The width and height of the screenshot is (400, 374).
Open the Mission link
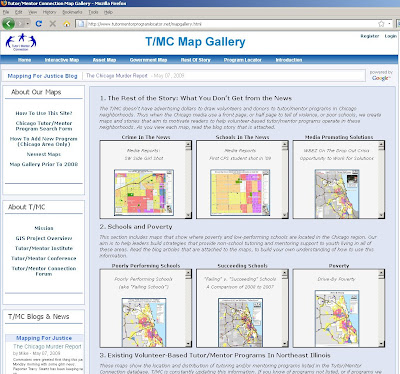click(x=44, y=228)
